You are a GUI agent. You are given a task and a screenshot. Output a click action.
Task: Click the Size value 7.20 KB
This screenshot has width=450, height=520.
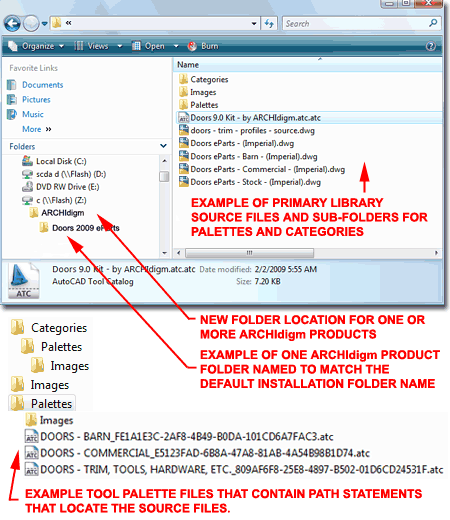pyautogui.click(x=267, y=282)
